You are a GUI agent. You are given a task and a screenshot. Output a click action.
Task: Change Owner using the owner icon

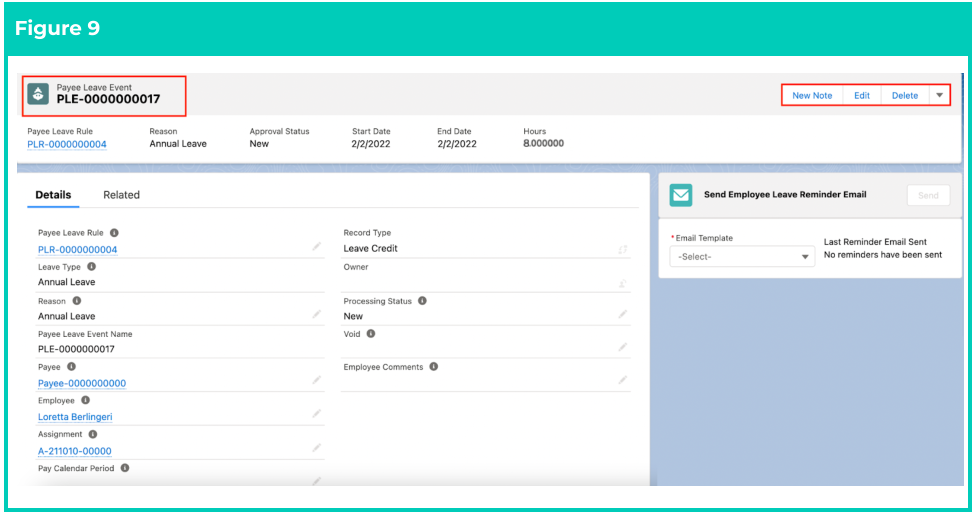[622, 284]
